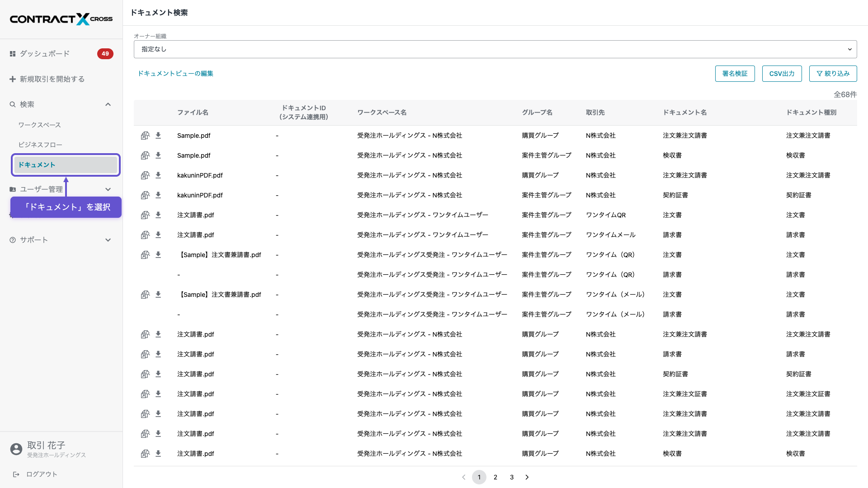Open preview icon for 注文兼注文証書 row
The image size is (868, 488).
(x=145, y=394)
